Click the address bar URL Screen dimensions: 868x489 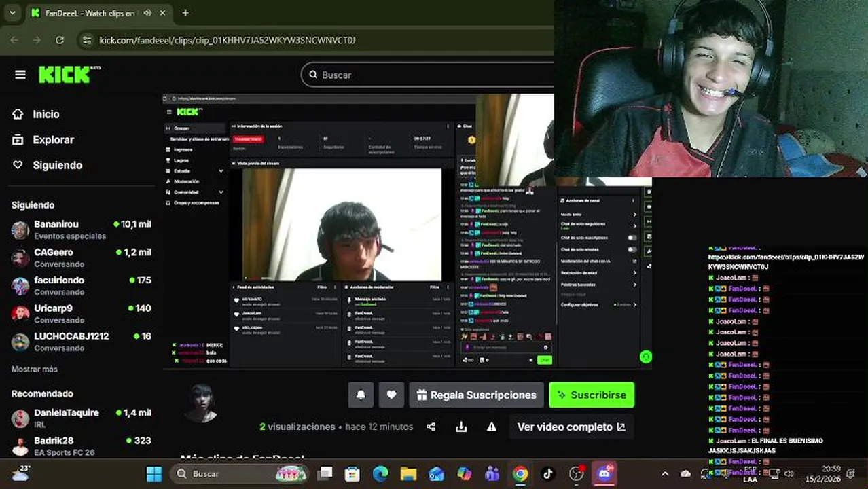(228, 40)
